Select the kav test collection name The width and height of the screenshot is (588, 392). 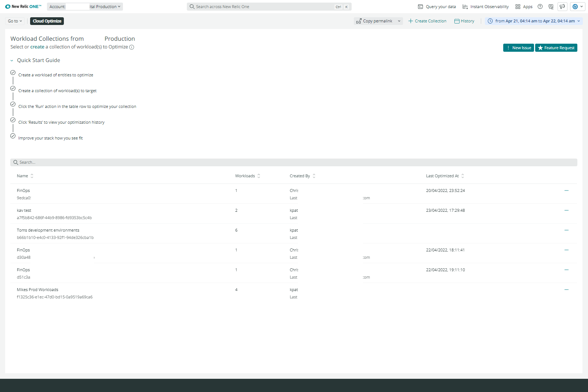tap(24, 211)
